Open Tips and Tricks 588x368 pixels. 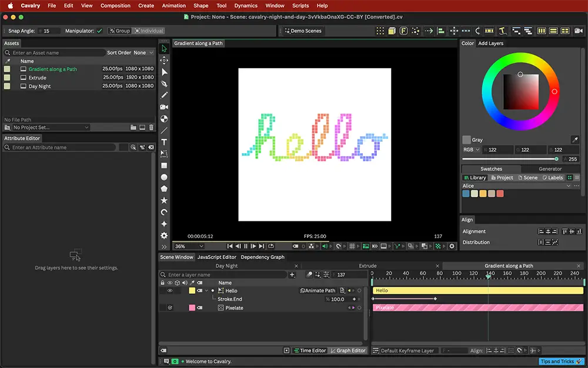(x=561, y=362)
